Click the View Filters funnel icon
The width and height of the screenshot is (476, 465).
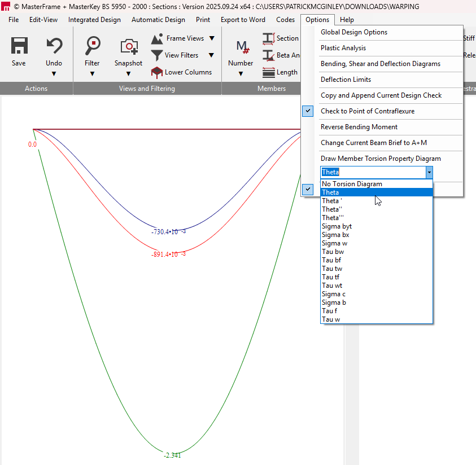click(157, 55)
